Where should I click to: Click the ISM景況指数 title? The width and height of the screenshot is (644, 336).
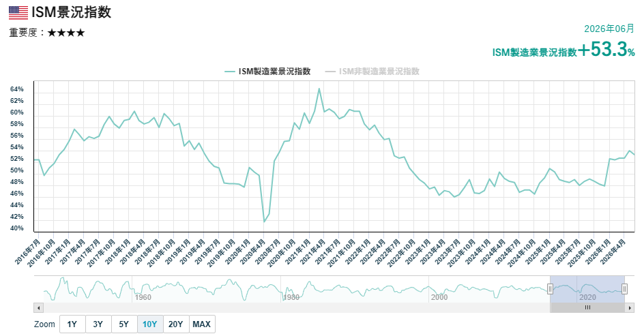(72, 12)
